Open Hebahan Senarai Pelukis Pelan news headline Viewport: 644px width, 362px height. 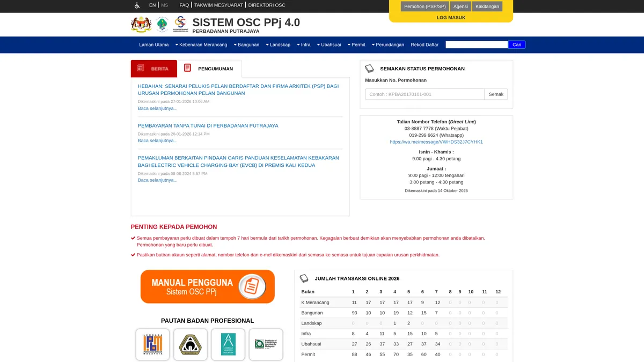238,90
